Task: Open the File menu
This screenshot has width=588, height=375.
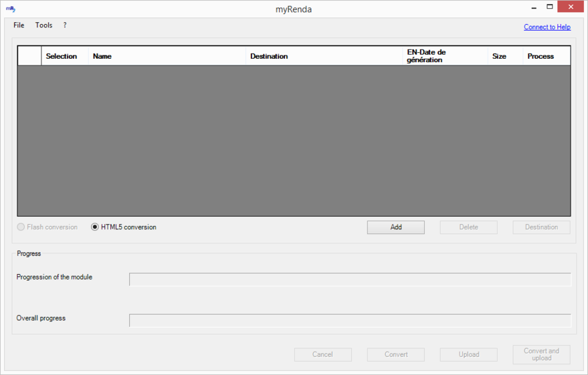Action: [19, 25]
